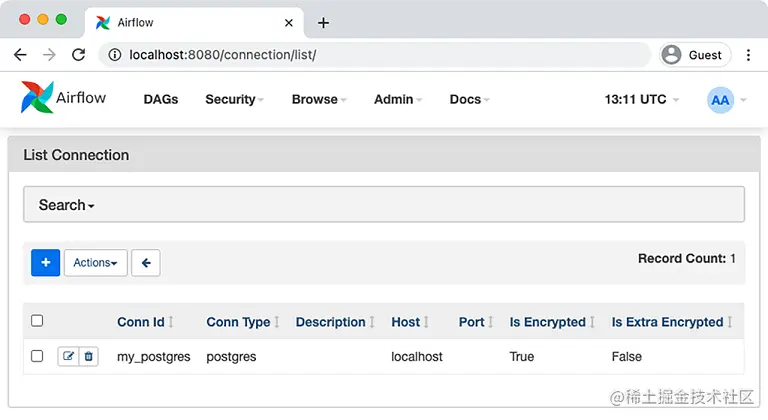The image size is (768, 420).
Task: Click the AA user avatar
Action: pyautogui.click(x=720, y=99)
